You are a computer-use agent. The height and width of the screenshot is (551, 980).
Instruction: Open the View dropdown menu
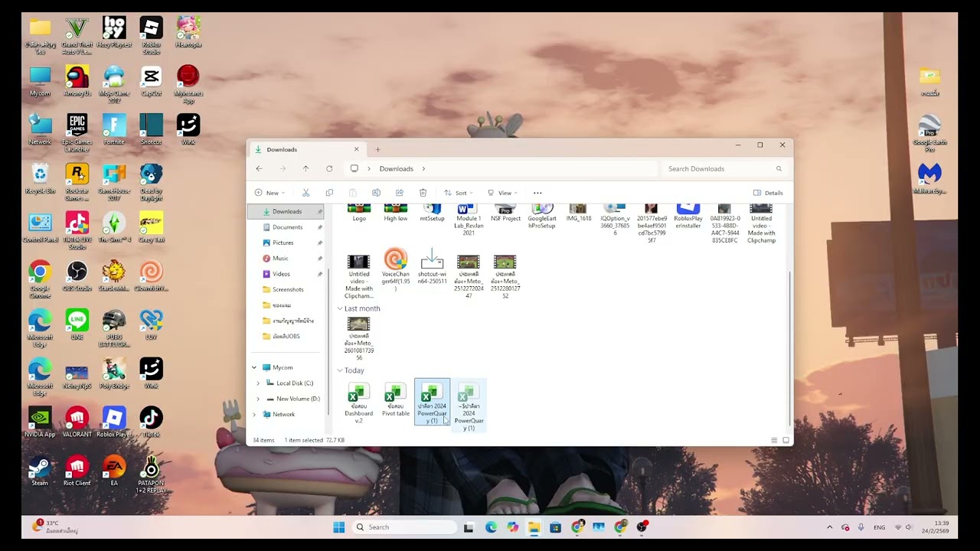[x=503, y=193]
